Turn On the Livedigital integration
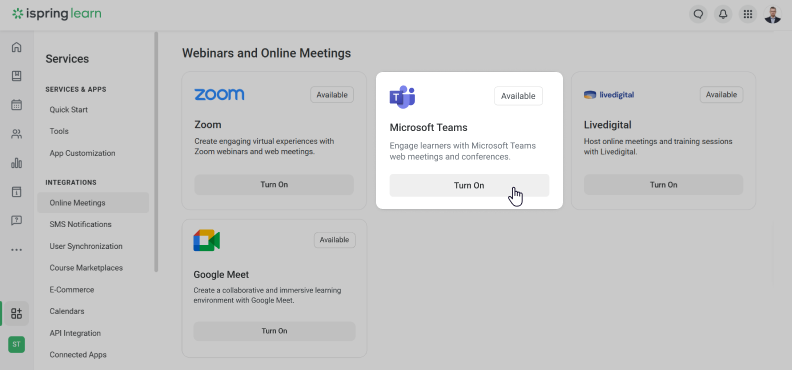This screenshot has height=370, width=792. coord(664,185)
